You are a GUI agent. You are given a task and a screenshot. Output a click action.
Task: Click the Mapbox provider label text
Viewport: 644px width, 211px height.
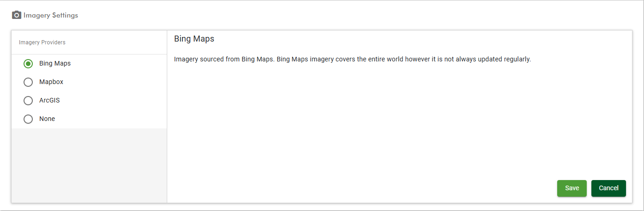(51, 82)
